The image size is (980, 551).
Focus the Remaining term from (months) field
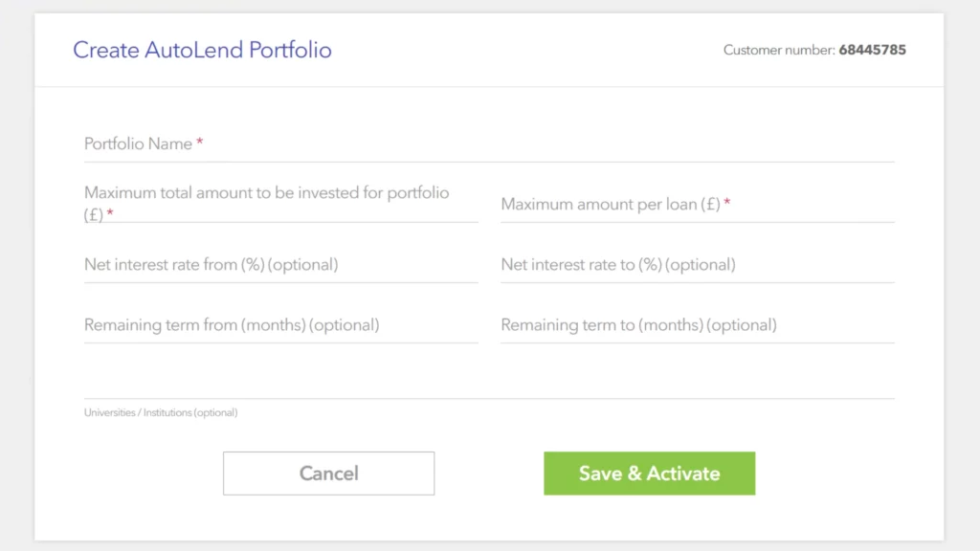[281, 325]
